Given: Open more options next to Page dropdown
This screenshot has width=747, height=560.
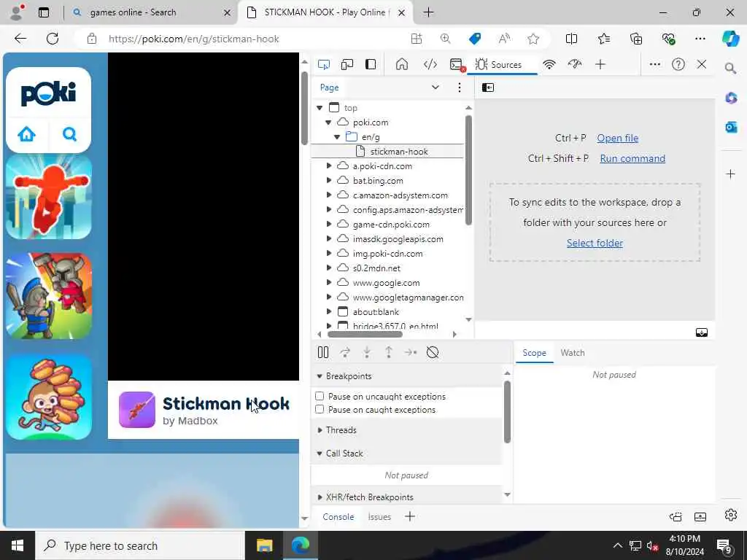Looking at the screenshot, I should pyautogui.click(x=460, y=87).
